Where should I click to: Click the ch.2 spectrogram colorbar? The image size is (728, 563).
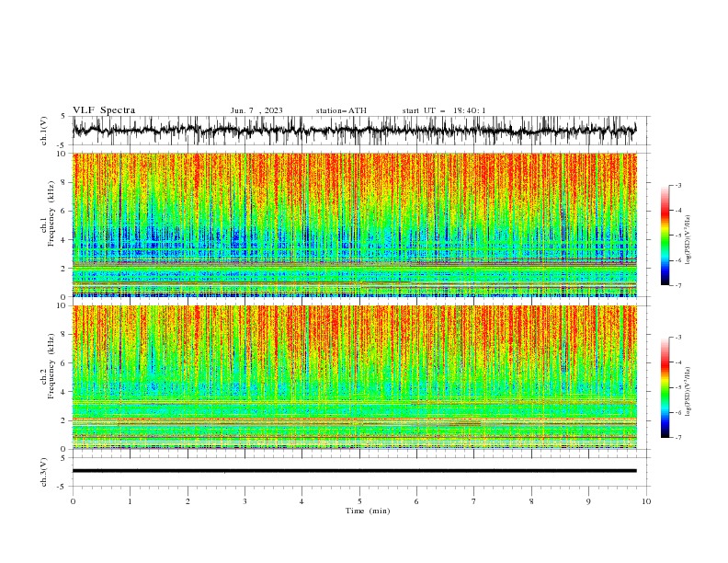(665, 387)
